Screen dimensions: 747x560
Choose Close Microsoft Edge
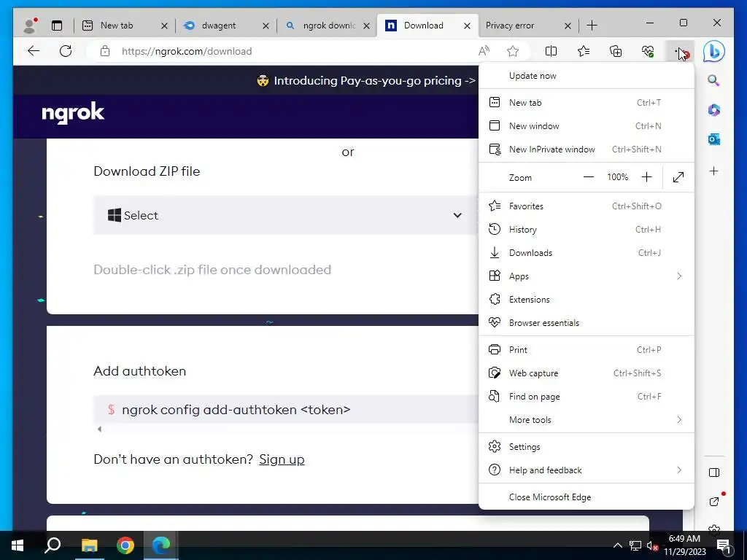(x=586, y=497)
